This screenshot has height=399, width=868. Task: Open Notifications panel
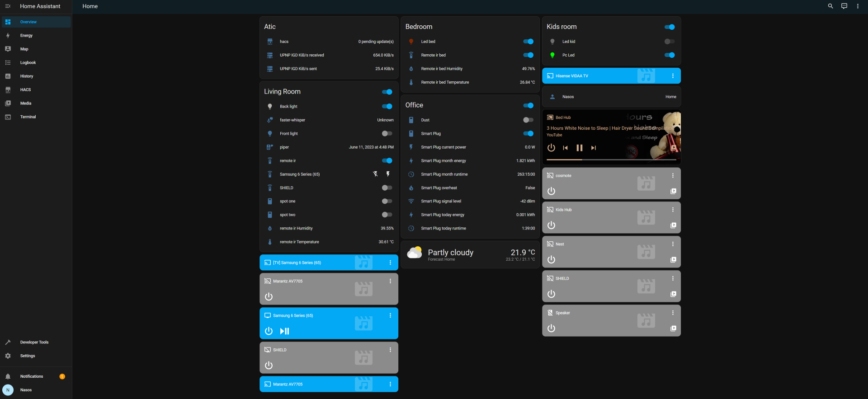32,376
